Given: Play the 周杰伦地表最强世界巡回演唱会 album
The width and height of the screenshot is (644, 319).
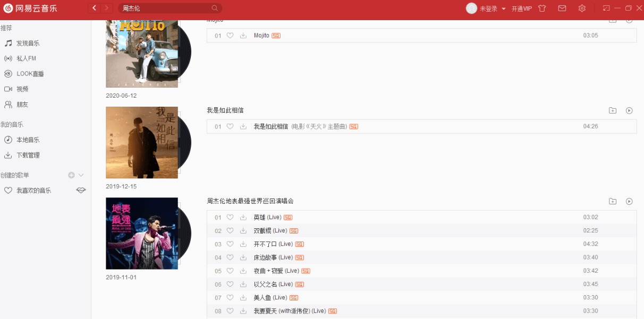Looking at the screenshot, I should click(x=629, y=201).
